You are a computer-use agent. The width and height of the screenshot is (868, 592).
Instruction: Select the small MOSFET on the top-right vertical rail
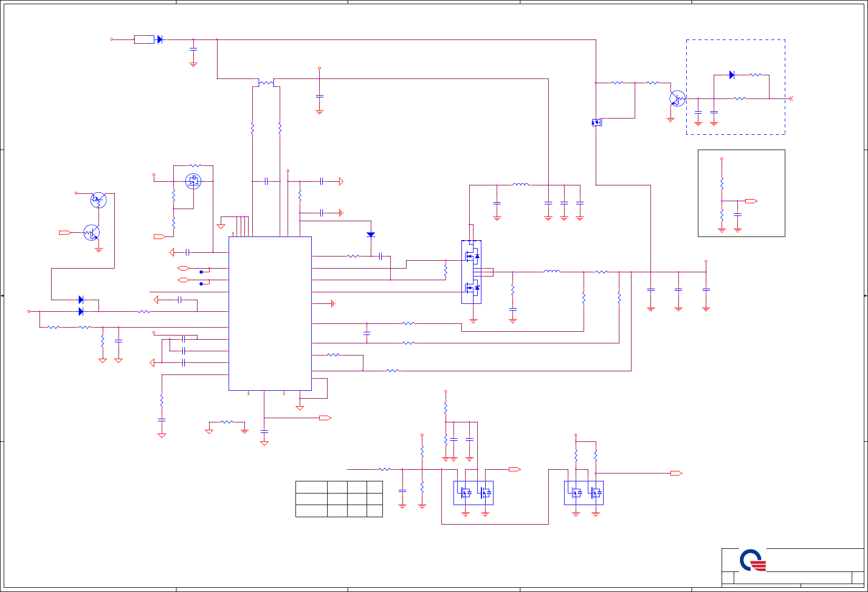(x=597, y=122)
